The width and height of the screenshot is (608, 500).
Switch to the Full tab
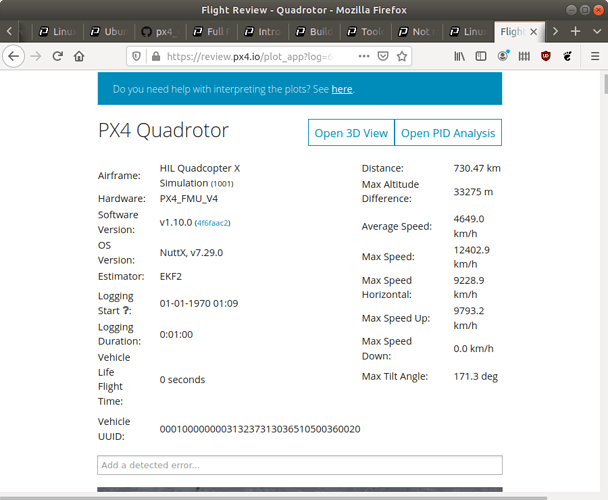point(212,32)
